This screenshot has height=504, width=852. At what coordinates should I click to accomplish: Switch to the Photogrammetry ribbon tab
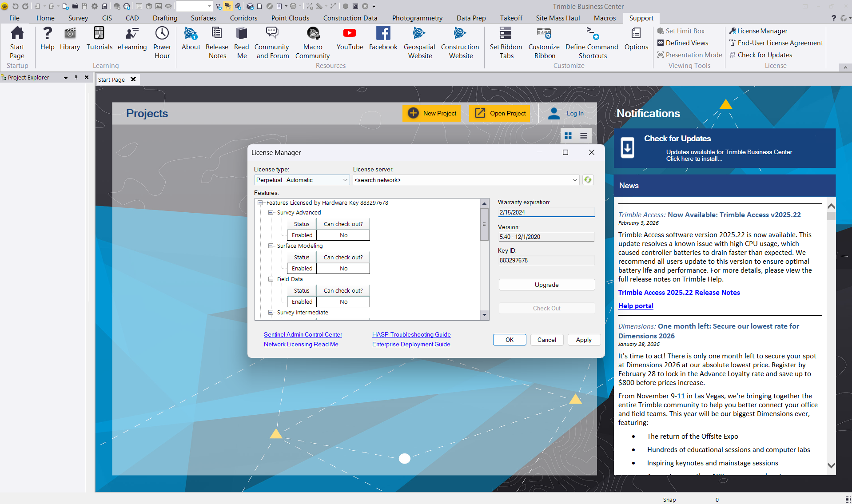coord(417,18)
